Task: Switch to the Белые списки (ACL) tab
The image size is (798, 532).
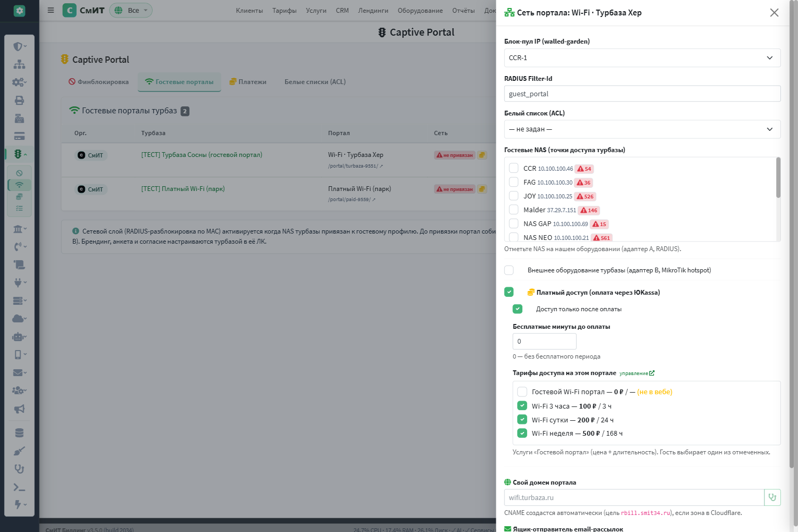Action: [315, 82]
